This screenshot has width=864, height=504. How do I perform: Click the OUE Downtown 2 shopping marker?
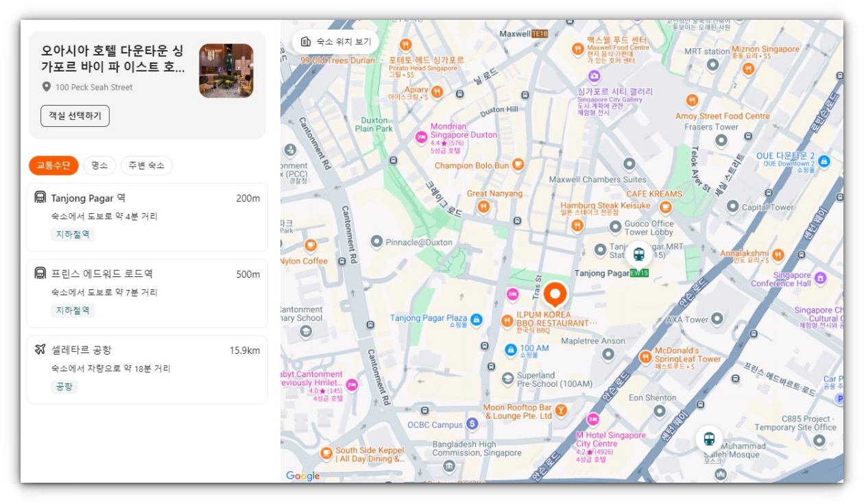click(x=824, y=161)
